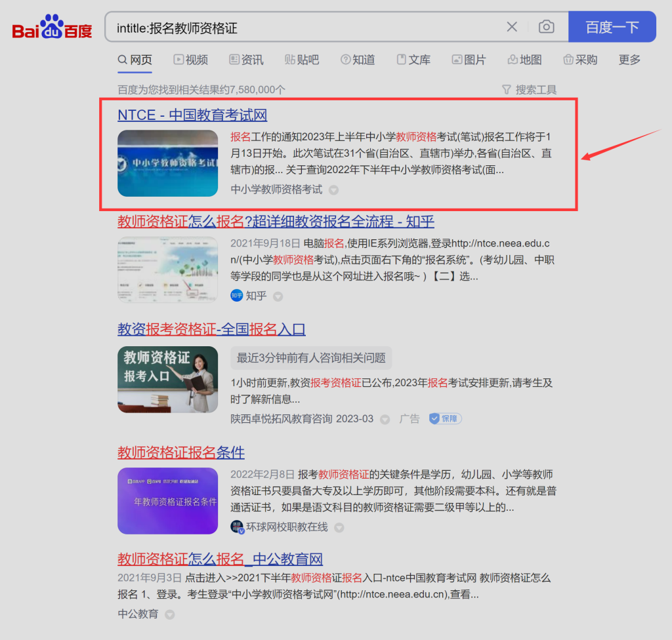Screen dimensions: 672x640
Task: Open the 贴吧 tab
Action: tap(302, 60)
